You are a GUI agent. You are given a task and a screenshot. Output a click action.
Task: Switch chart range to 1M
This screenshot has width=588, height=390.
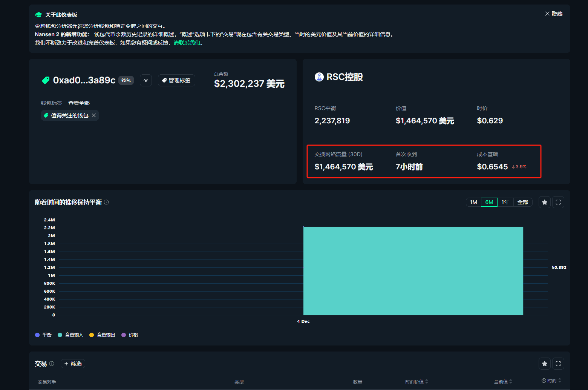[x=473, y=202]
